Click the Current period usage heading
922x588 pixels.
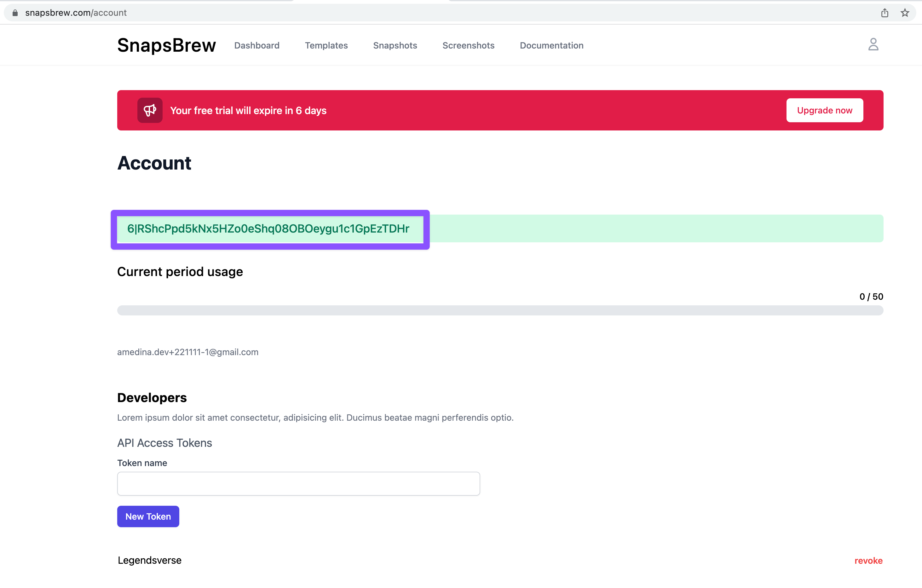[180, 271]
